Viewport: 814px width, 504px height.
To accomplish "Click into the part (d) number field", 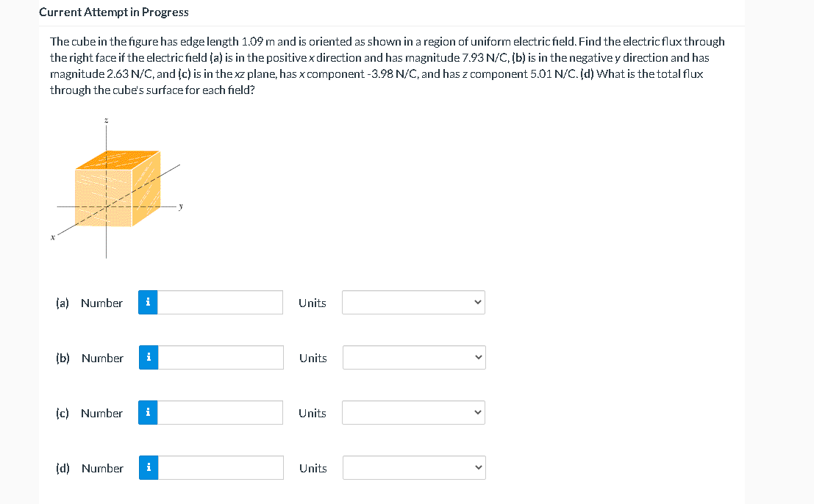I will (221, 468).
